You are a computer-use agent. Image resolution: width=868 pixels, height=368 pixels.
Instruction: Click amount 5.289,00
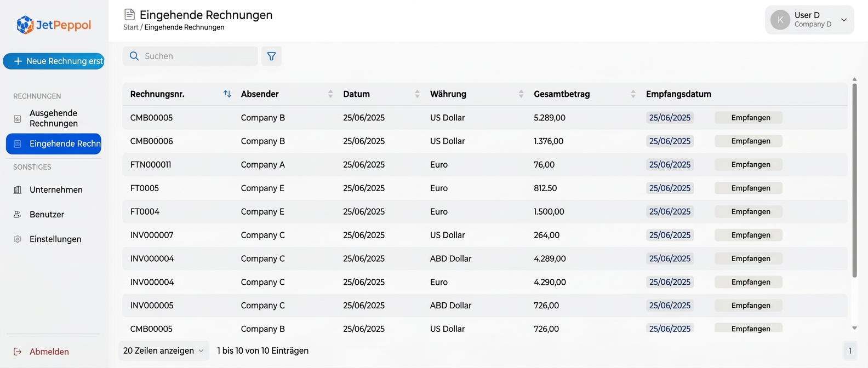tap(550, 118)
